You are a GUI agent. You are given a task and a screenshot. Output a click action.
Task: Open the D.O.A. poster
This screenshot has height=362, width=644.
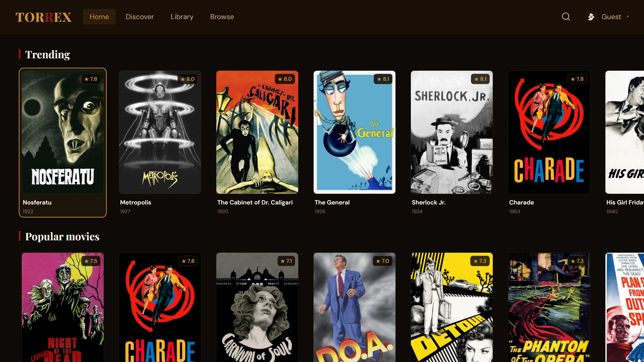pyautogui.click(x=355, y=307)
